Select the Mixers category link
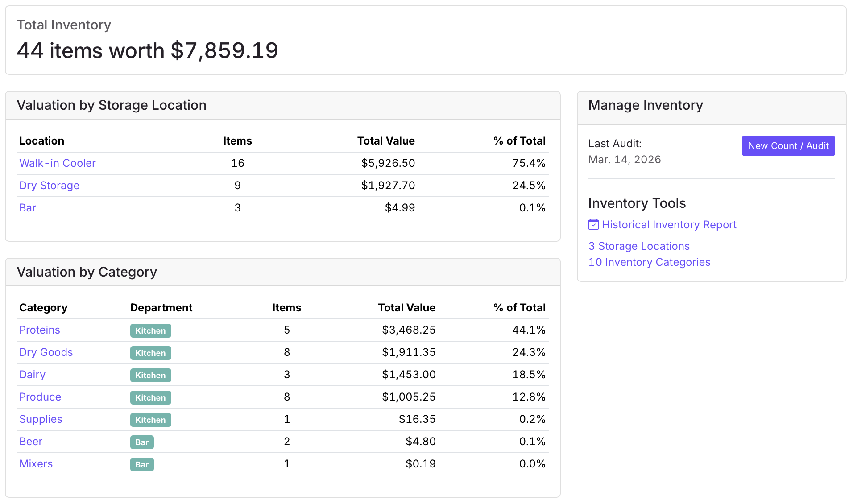 coord(36,464)
